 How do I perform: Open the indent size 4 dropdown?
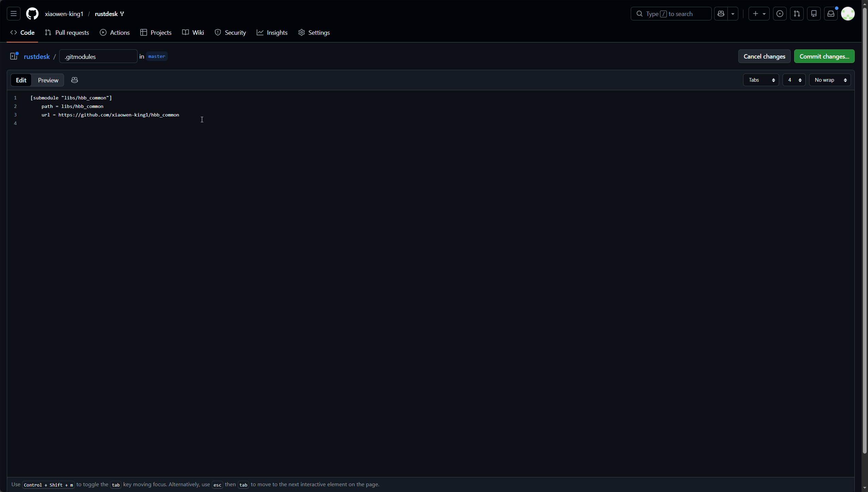[x=794, y=80]
